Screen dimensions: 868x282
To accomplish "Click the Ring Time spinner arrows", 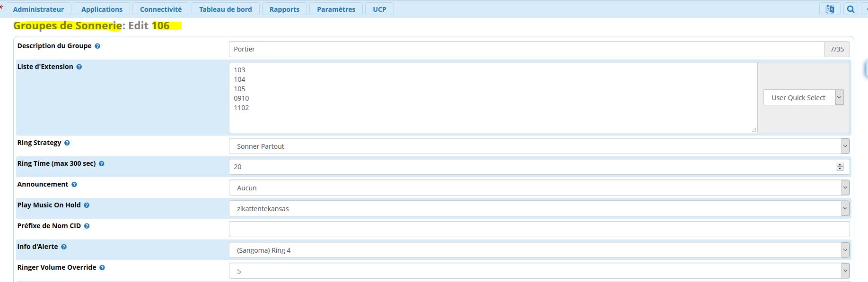I will 840,167.
